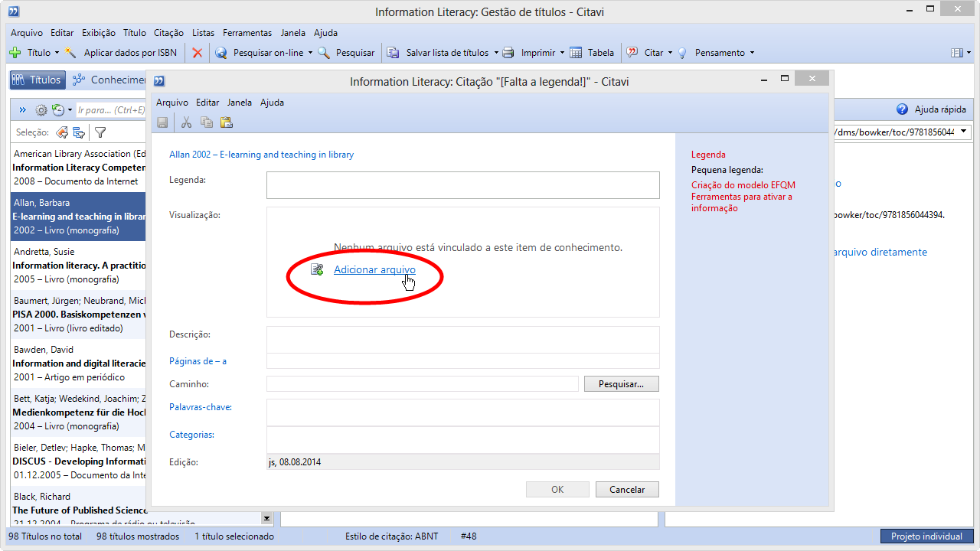Open the layout icon dropdown arrow
980x551 pixels.
click(968, 53)
